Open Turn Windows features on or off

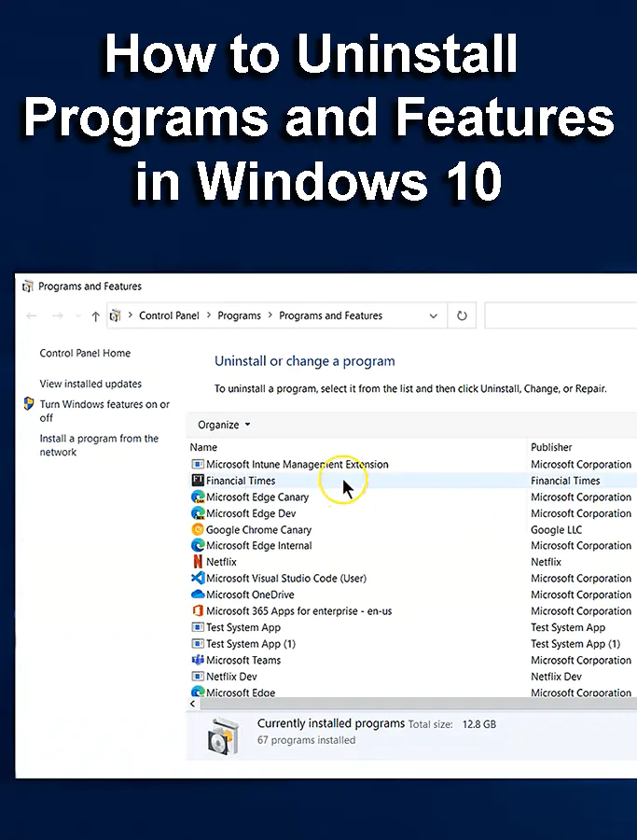tap(104, 411)
